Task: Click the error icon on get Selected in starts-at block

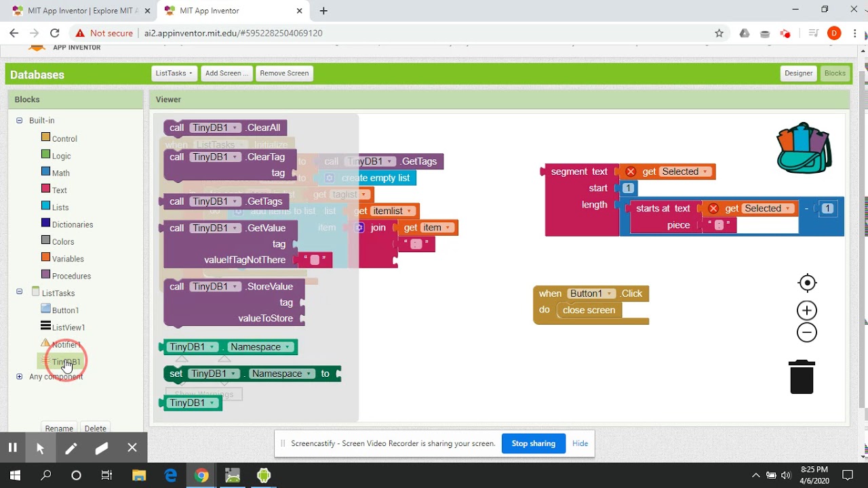Action: tap(713, 209)
